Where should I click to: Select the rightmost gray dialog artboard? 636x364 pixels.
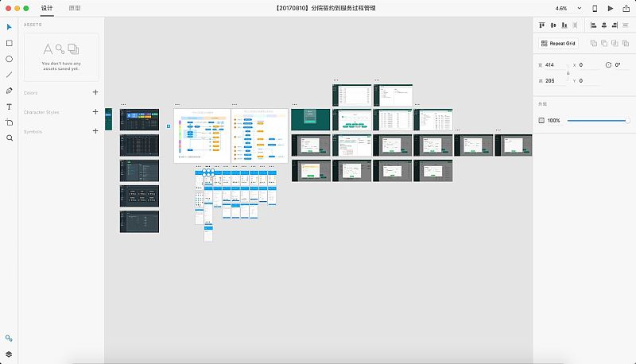point(513,145)
